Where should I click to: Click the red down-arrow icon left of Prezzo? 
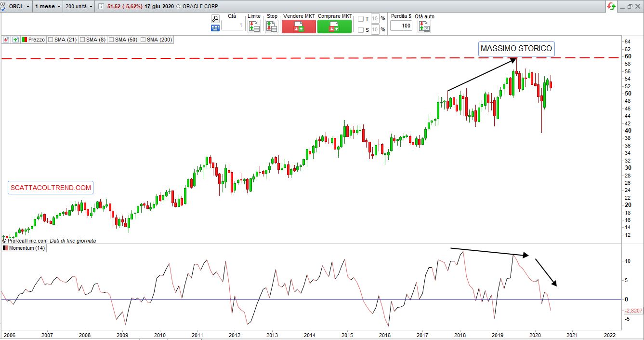pyautogui.click(x=6, y=40)
